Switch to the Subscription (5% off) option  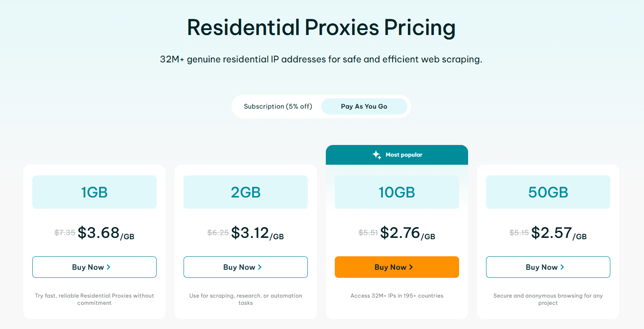point(278,106)
